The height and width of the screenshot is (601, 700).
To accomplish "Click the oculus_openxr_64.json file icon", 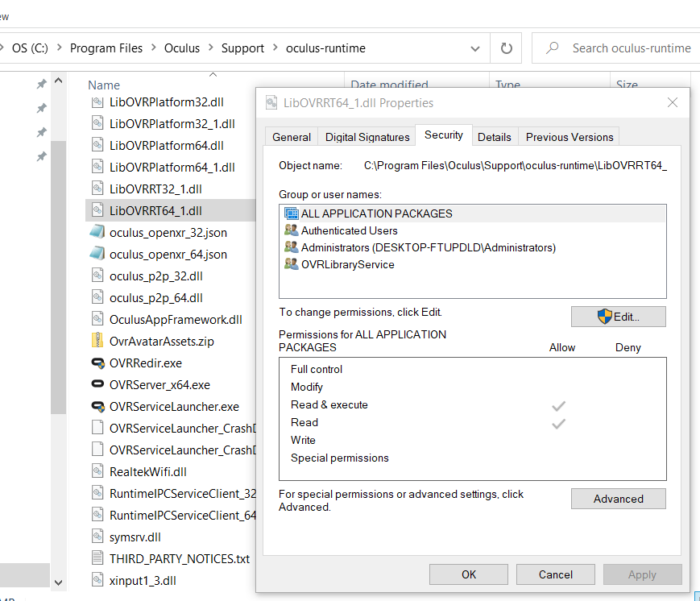I will [97, 254].
